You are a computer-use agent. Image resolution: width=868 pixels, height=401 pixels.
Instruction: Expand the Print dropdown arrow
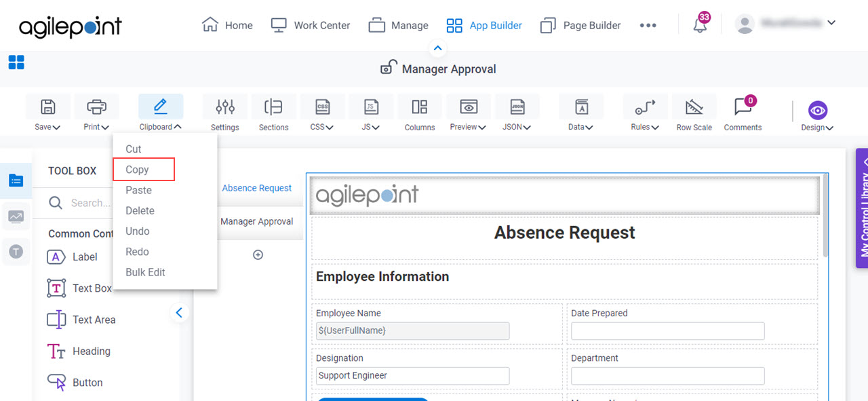(105, 127)
